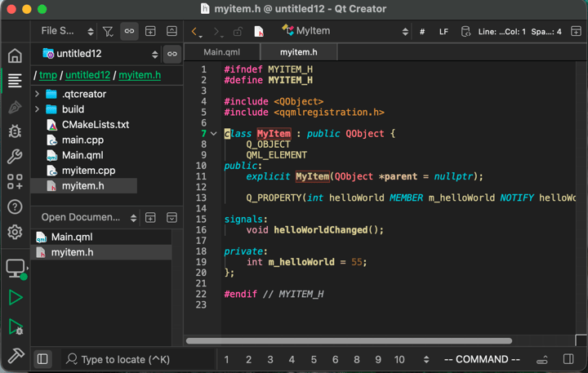
Task: Switch to the Main.qml editor tab
Action: point(222,52)
